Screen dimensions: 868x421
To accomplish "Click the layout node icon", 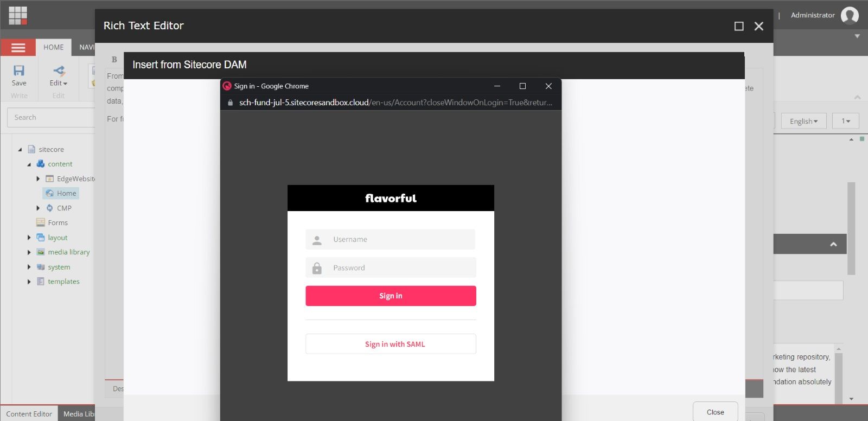I will [41, 237].
